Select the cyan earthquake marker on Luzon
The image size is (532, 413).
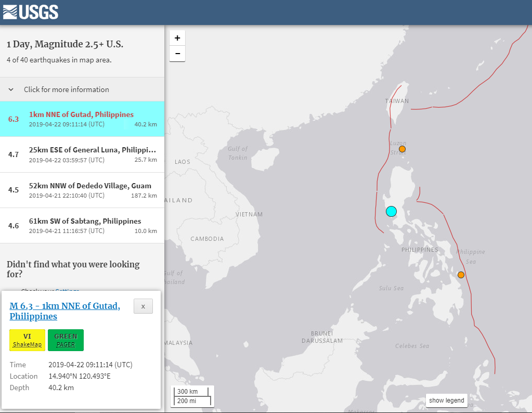391,211
